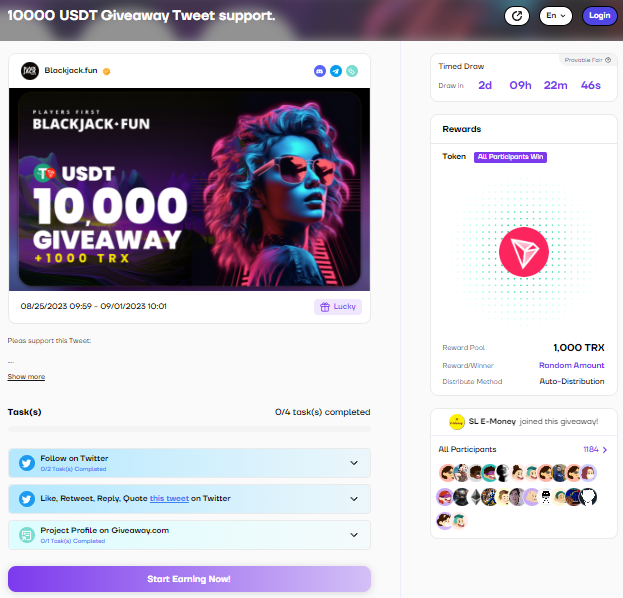Click the 0/4 task(s) completed text
Screen dimensions: 623x598
coord(322,412)
